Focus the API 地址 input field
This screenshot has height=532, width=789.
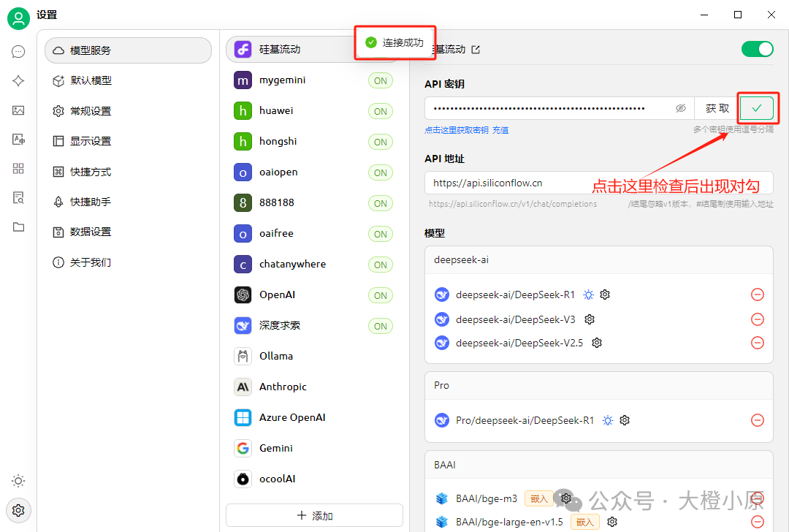599,183
